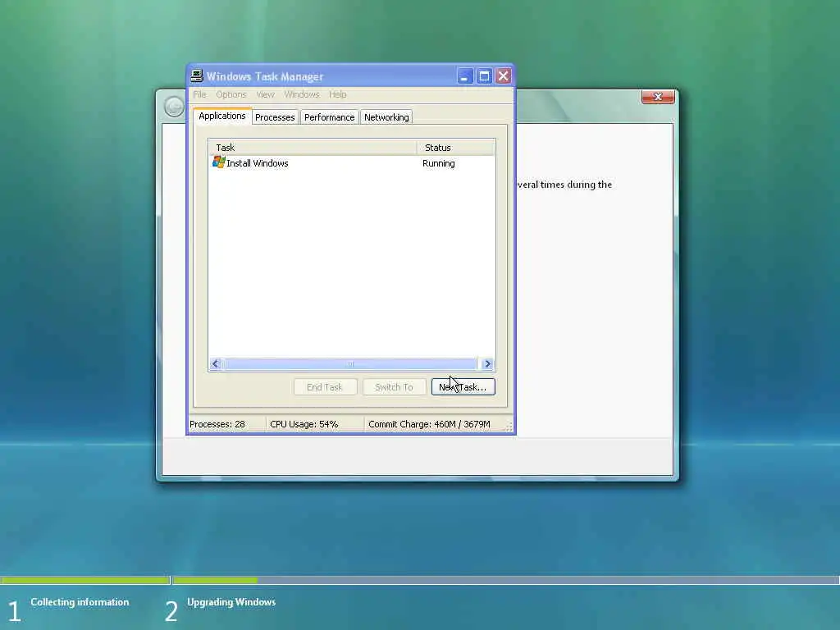This screenshot has width=840, height=630.
Task: Sort by the Status column header
Action: click(x=456, y=148)
